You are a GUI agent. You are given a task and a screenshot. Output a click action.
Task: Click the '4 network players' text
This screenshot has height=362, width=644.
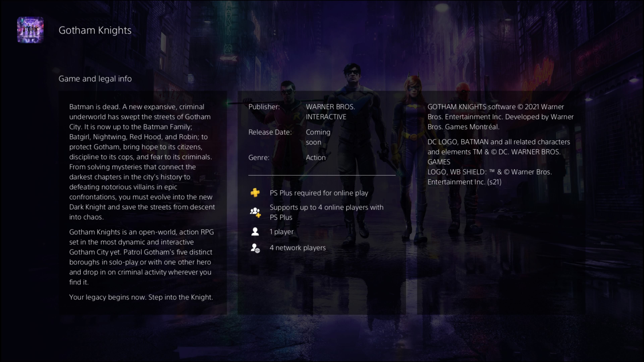298,248
